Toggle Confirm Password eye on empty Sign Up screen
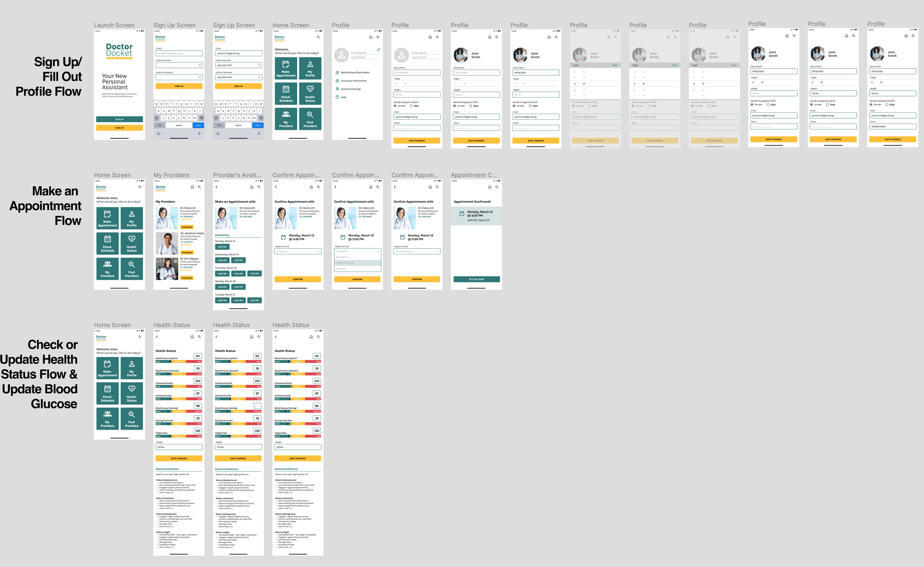 [x=200, y=77]
